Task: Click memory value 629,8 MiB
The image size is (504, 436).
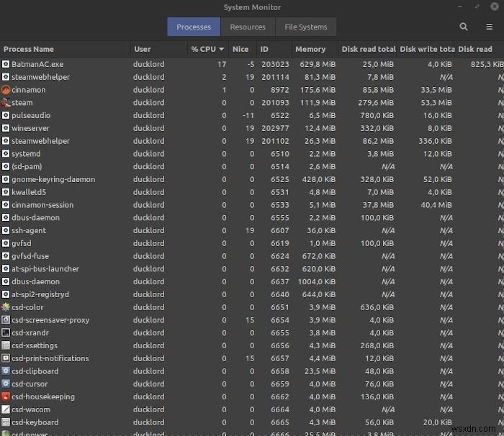Action: (x=318, y=64)
